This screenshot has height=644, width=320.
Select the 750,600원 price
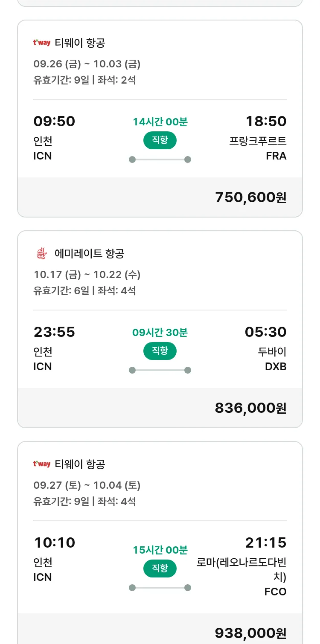(250, 197)
